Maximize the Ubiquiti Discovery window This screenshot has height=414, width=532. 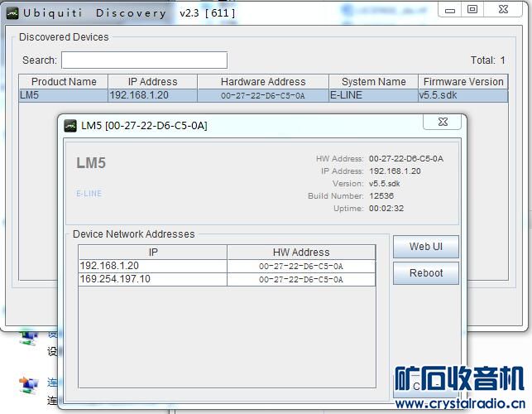pyautogui.click(x=472, y=9)
